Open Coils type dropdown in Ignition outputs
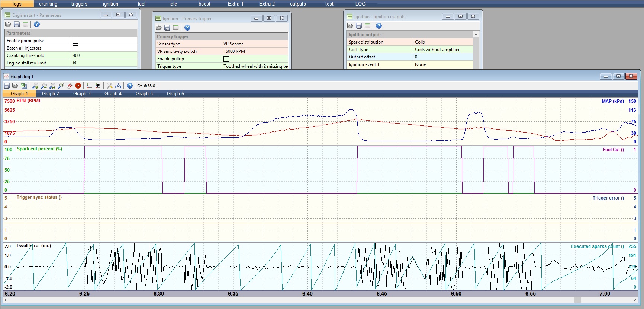This screenshot has width=644, height=309. [x=442, y=50]
